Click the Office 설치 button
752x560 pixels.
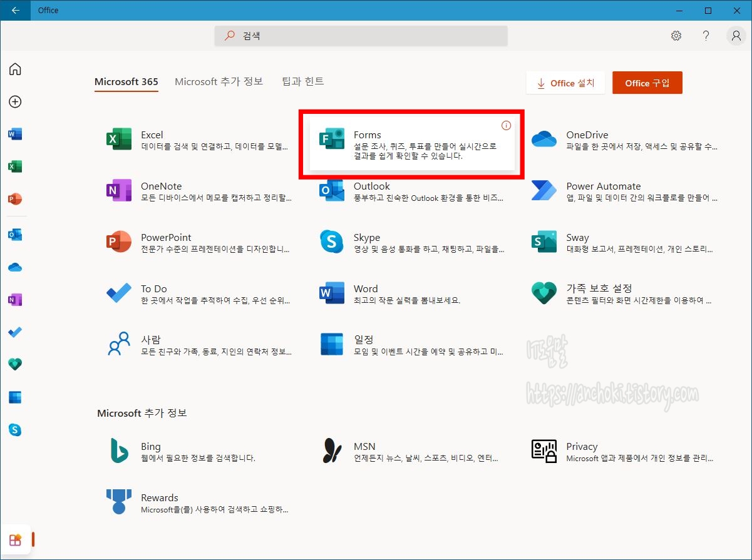[566, 83]
